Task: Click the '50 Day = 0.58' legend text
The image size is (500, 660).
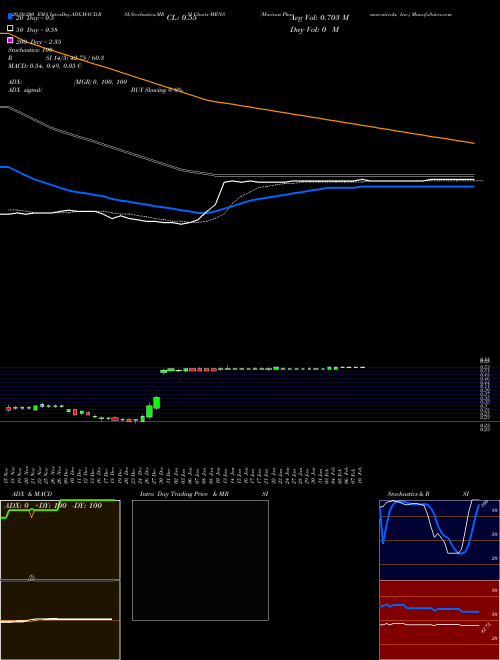Action: (37, 30)
